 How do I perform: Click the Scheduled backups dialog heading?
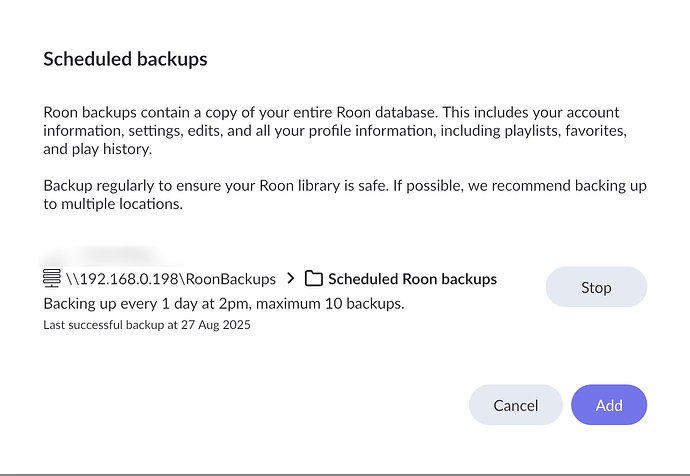click(x=125, y=59)
